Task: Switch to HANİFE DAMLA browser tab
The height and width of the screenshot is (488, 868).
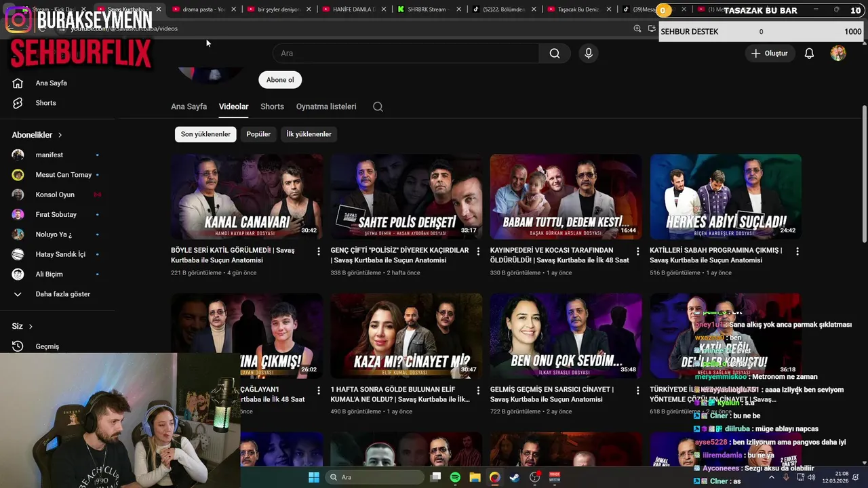Action: (x=353, y=9)
